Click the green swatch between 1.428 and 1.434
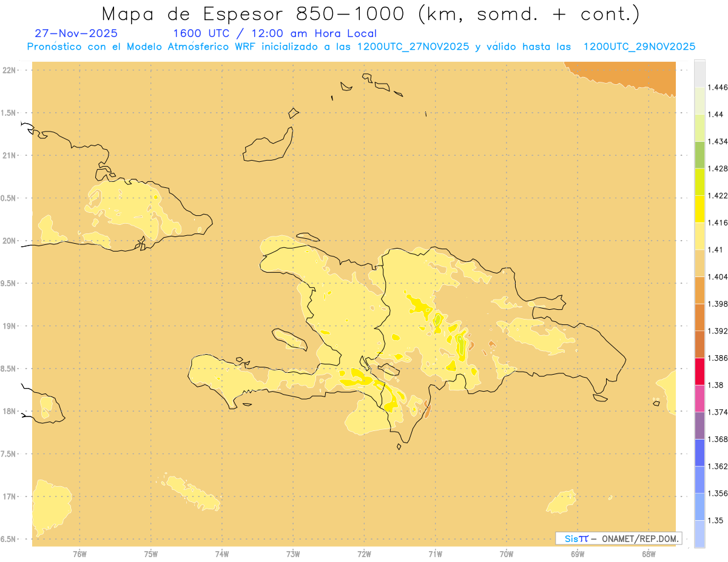 click(699, 155)
